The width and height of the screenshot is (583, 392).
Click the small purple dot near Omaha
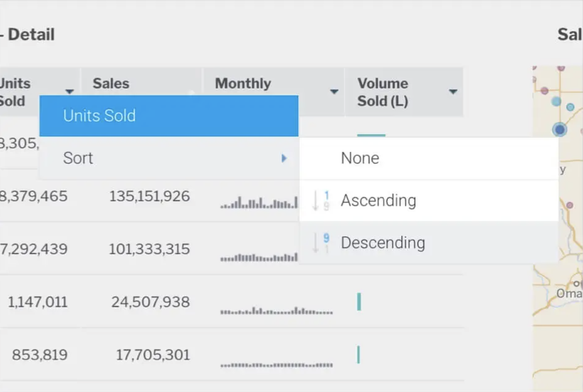click(570, 205)
